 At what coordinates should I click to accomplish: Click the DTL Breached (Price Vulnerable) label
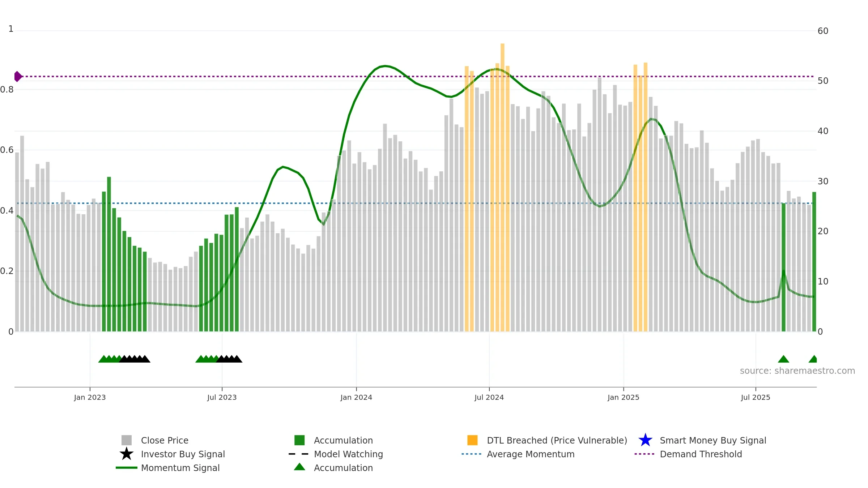[557, 440]
